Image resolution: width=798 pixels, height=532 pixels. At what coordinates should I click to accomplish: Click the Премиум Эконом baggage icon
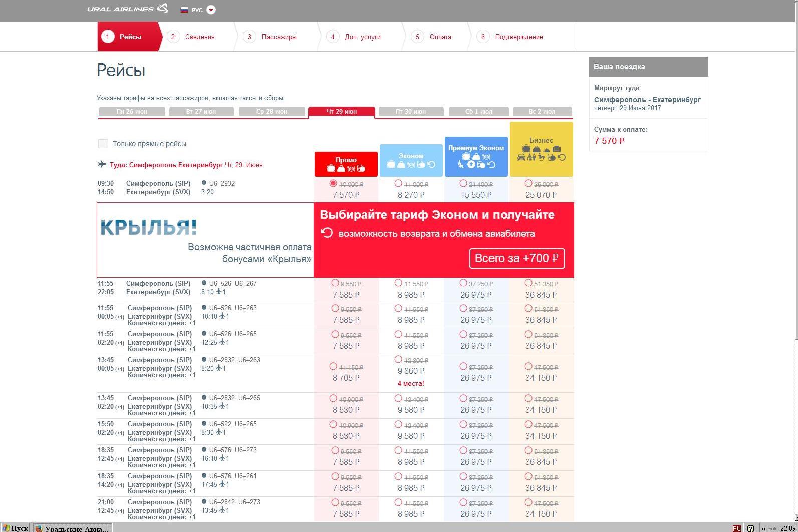point(466,156)
